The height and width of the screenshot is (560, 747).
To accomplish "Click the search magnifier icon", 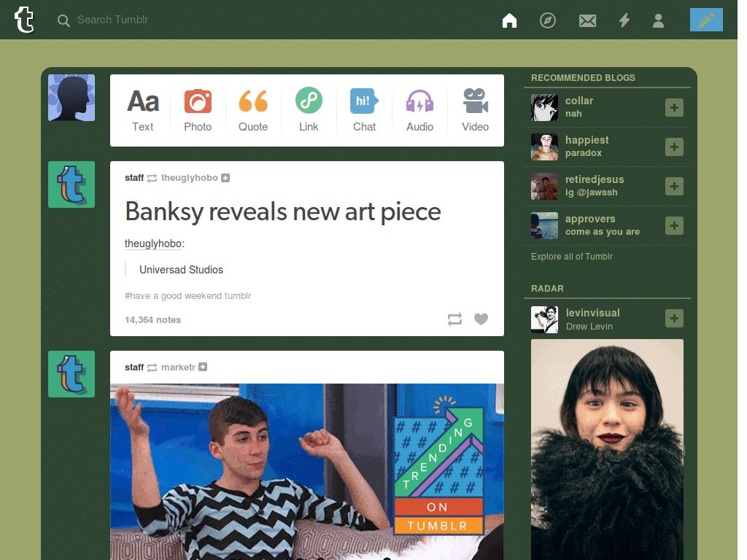I will [x=63, y=20].
